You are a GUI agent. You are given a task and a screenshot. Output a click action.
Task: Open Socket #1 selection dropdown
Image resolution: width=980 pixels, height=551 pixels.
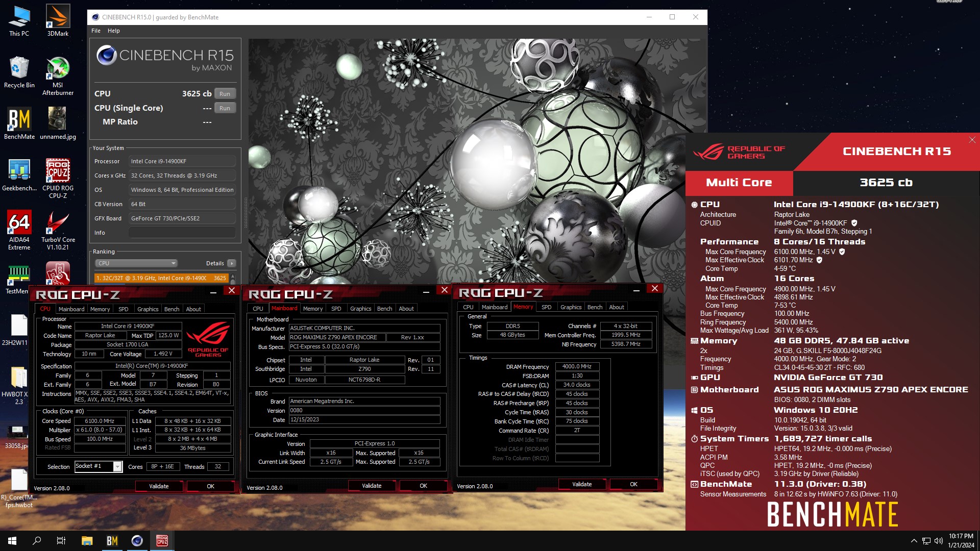tap(98, 466)
